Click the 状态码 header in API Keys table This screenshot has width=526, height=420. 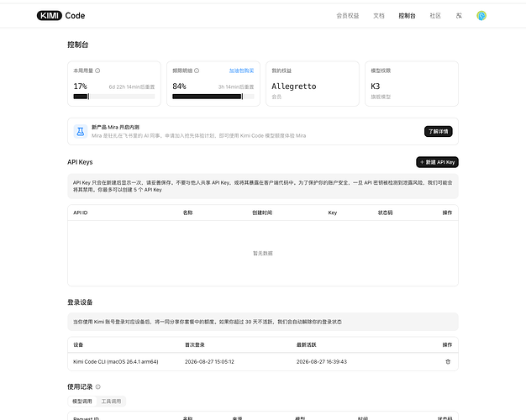point(385,213)
